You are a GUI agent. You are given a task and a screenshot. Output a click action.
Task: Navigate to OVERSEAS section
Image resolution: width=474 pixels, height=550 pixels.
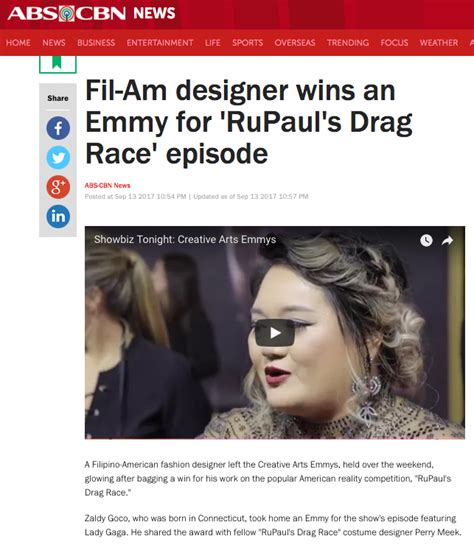click(295, 43)
